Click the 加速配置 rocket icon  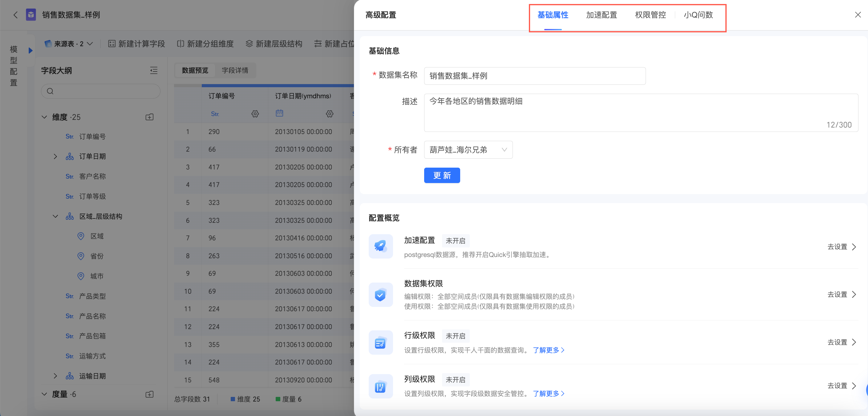tap(380, 247)
